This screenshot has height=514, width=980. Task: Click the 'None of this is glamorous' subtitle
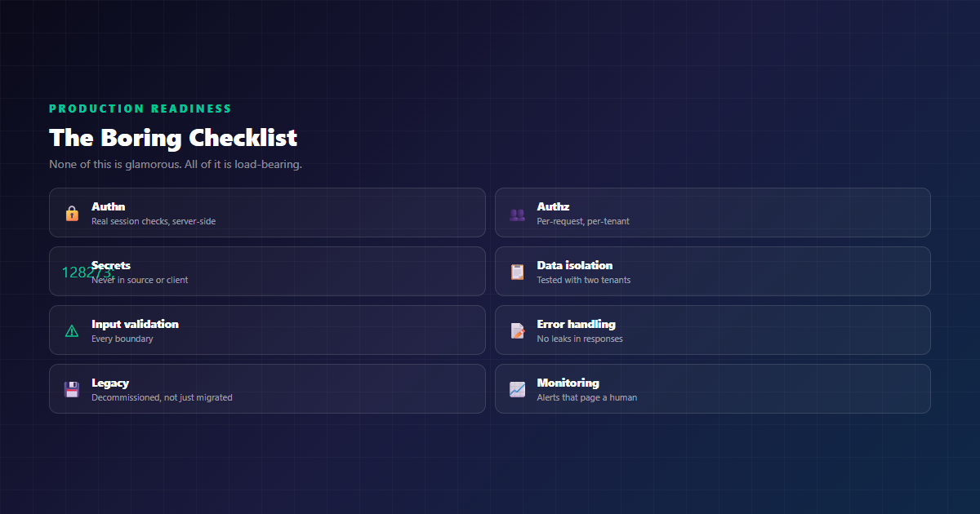176,164
